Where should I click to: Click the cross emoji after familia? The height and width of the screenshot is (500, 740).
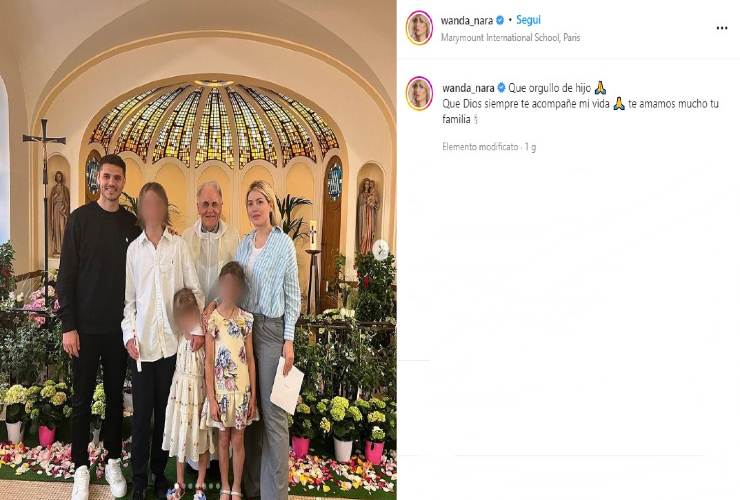click(476, 119)
